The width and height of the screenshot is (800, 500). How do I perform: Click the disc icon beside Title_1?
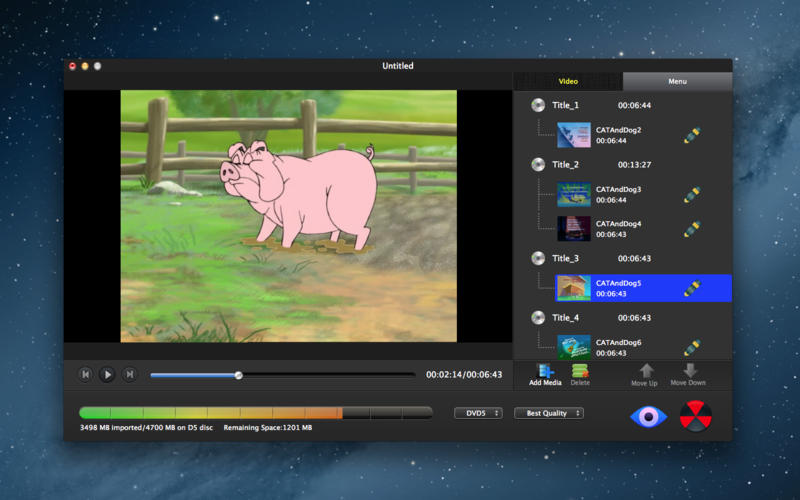(x=538, y=105)
